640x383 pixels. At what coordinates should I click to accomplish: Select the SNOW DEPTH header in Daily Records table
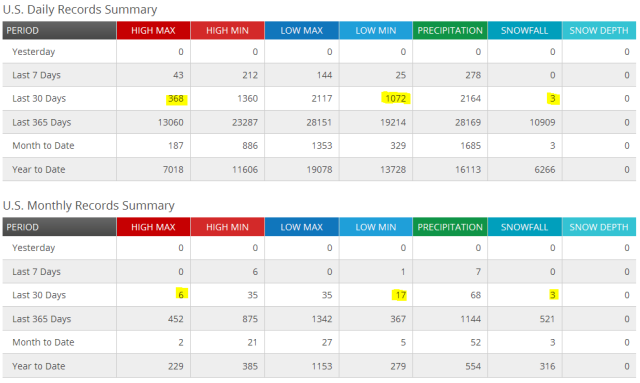pyautogui.click(x=599, y=31)
